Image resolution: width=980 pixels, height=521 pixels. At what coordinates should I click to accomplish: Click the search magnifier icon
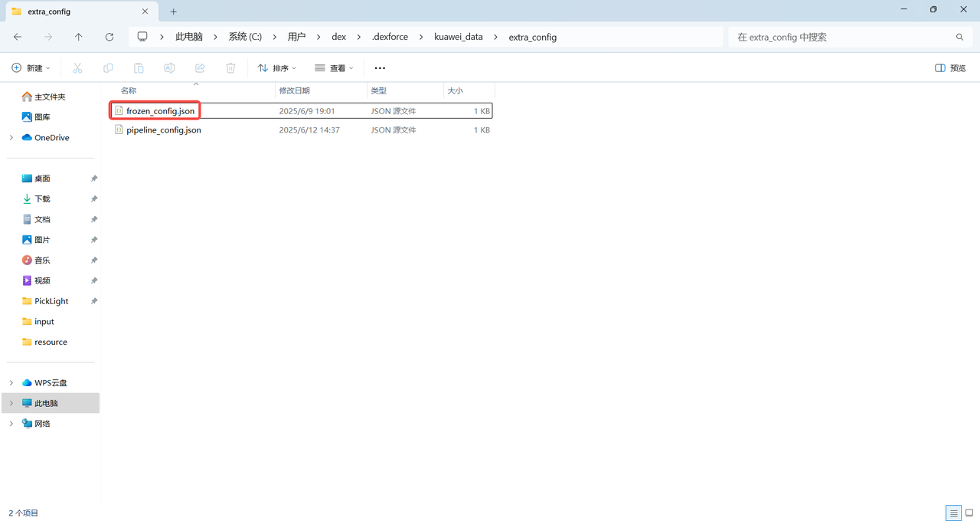pyautogui.click(x=959, y=37)
